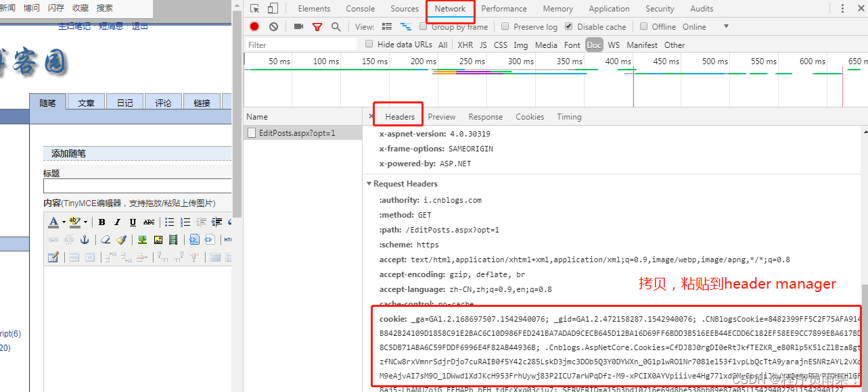Click the Italic icon in the editor toolbar
This screenshot has width=868, height=392.
coord(118,222)
